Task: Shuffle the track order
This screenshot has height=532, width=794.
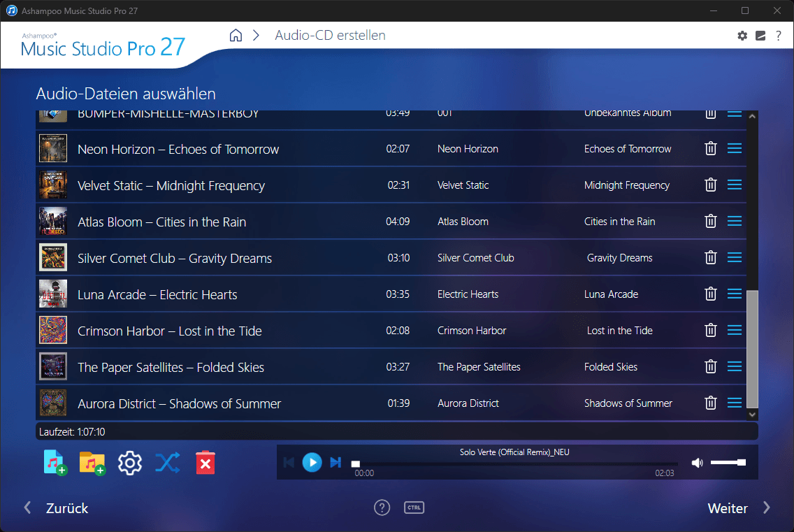Action: 167,463
